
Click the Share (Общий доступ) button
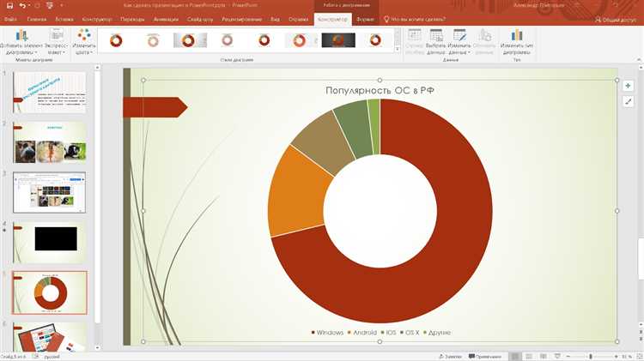coord(616,19)
